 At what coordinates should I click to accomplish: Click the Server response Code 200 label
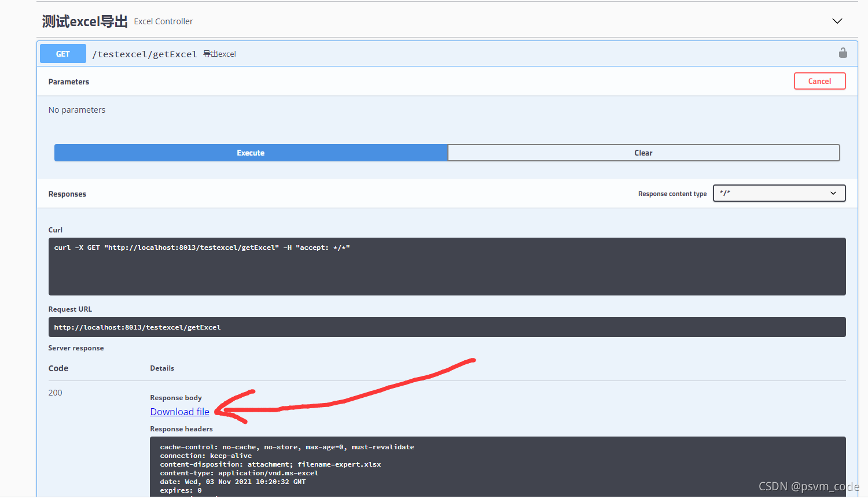[55, 392]
